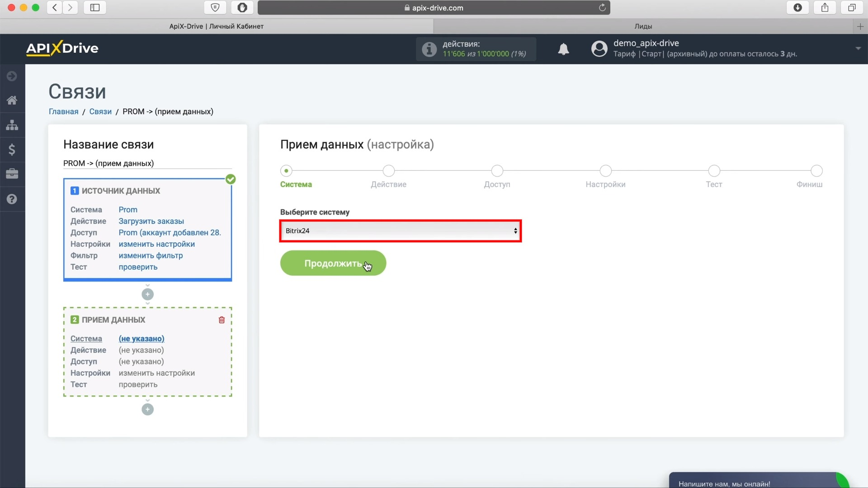Show all tabs overview icon
Screen dimensions: 868x488
pos(852,8)
